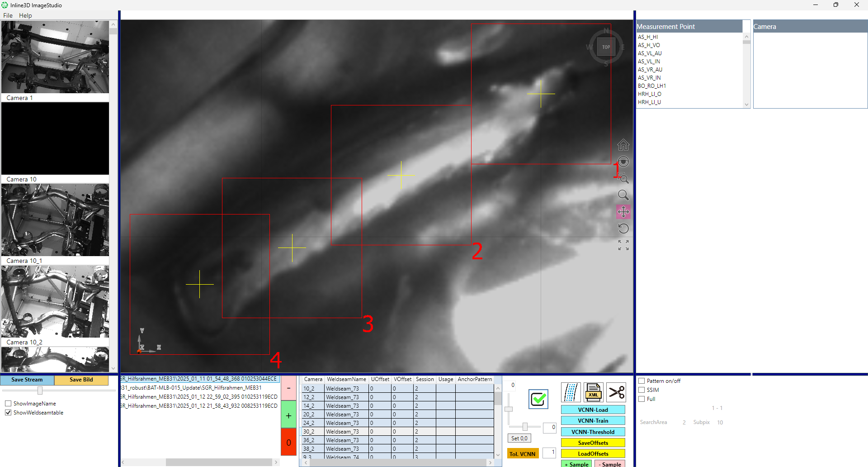Click the VCNN-Load button
This screenshot has width=868, height=467.
click(x=593, y=410)
